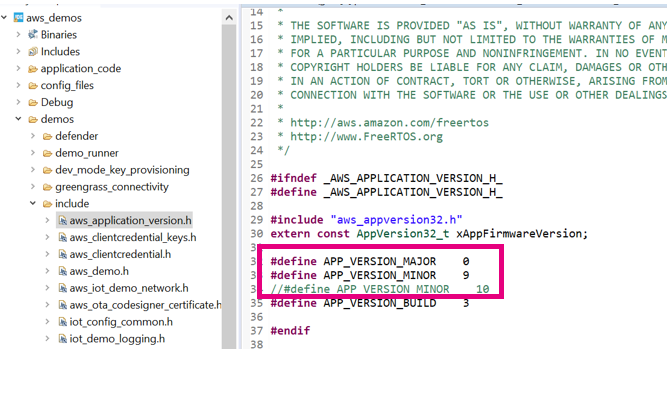The width and height of the screenshot is (667, 400).
Task: Select aws_application_version.h in the tree
Action: click(x=131, y=220)
